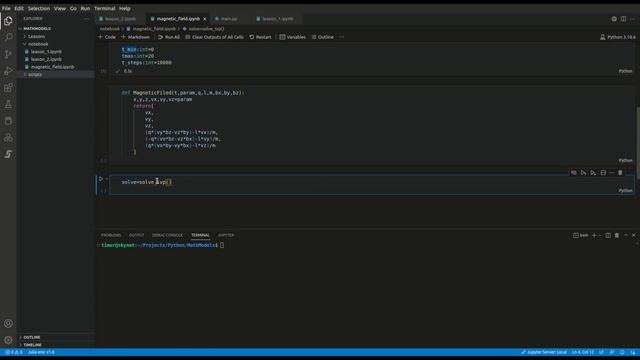640x360 pixels.
Task: Open the Help menu
Action: pyautogui.click(x=124, y=8)
